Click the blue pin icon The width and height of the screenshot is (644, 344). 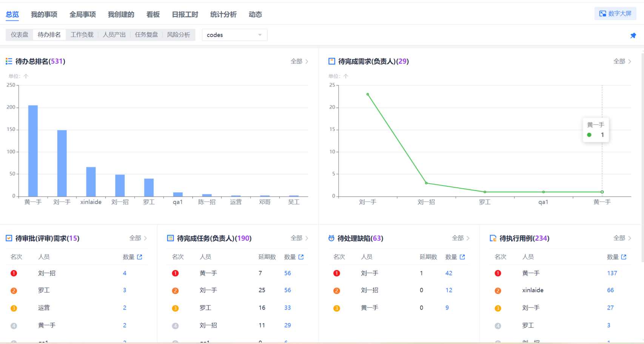(x=633, y=35)
